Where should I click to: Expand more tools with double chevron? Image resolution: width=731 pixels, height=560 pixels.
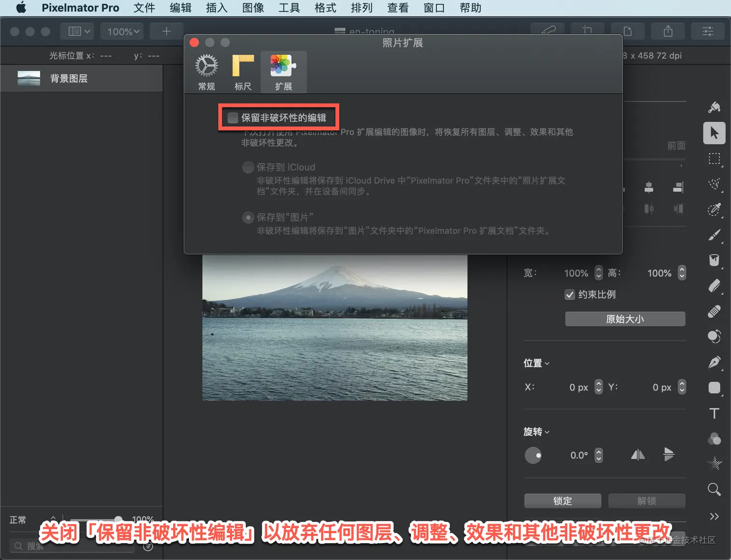(x=714, y=516)
